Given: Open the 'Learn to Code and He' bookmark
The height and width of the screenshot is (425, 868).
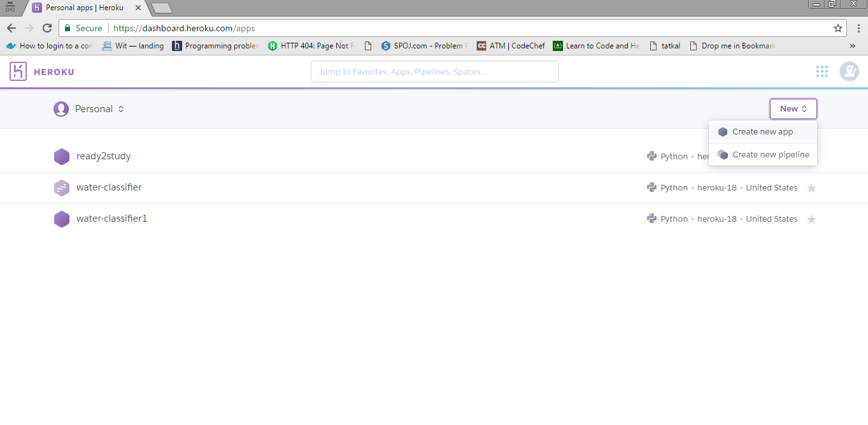Looking at the screenshot, I should point(597,46).
